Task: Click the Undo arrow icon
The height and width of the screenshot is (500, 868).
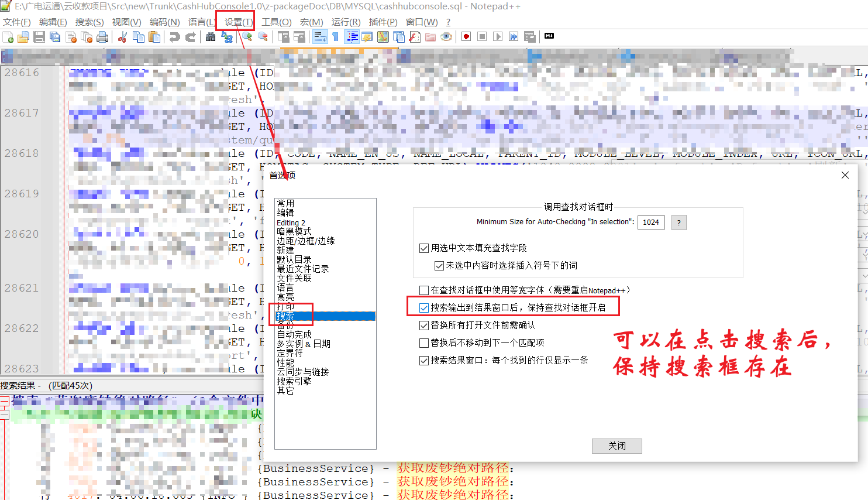Action: [x=174, y=37]
